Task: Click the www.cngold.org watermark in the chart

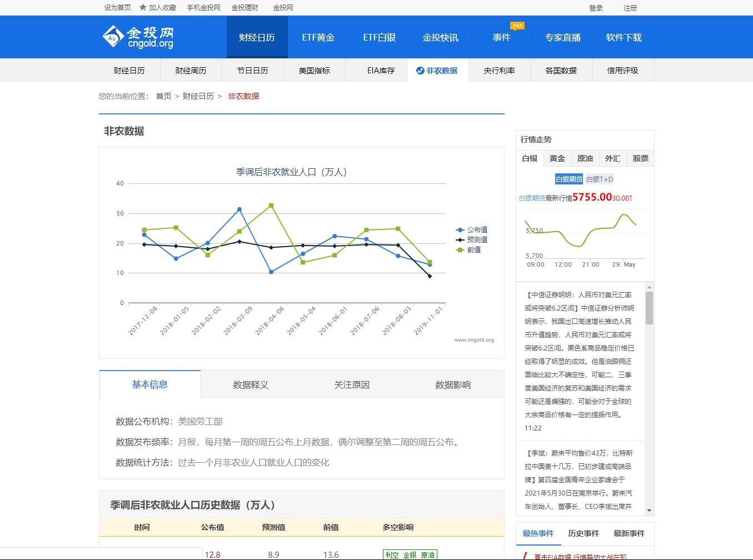Action: [474, 339]
